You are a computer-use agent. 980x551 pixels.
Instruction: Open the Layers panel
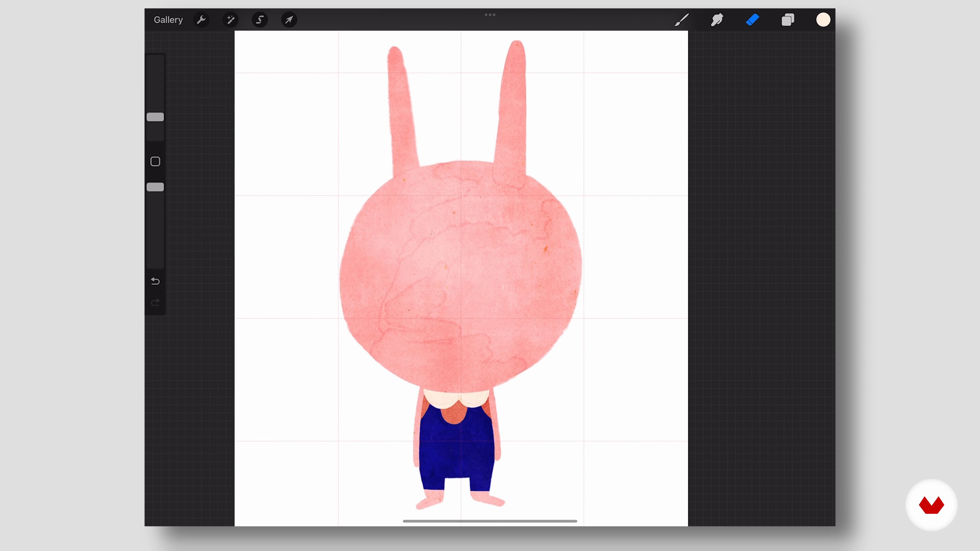788,20
